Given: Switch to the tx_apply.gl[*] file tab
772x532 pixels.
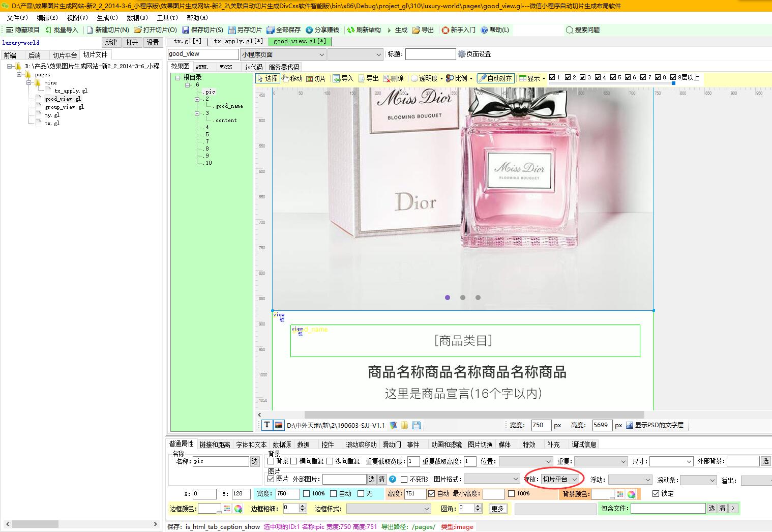Looking at the screenshot, I should click(238, 41).
